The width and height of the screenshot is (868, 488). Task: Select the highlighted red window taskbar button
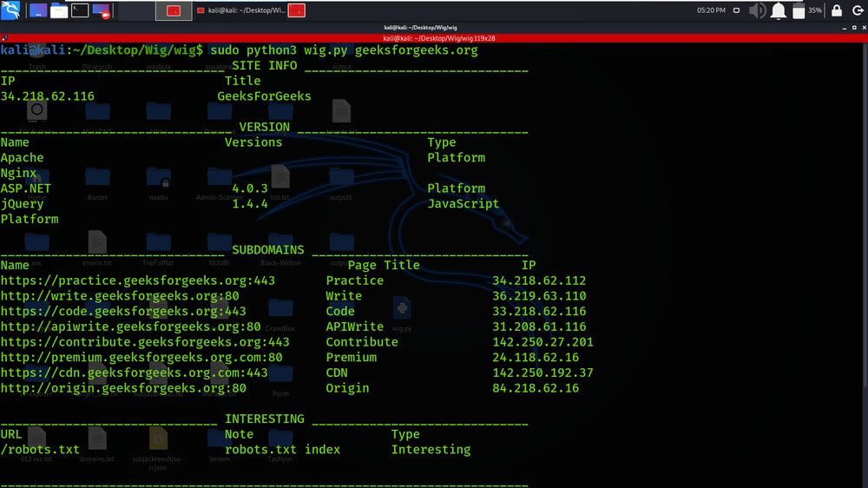tap(174, 10)
